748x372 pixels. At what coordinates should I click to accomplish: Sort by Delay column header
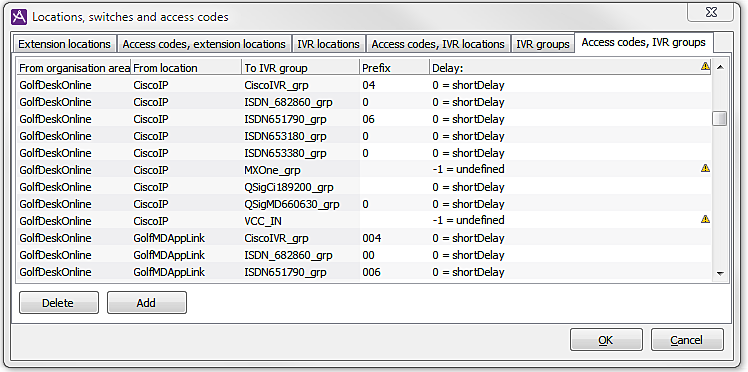pyautogui.click(x=570, y=68)
